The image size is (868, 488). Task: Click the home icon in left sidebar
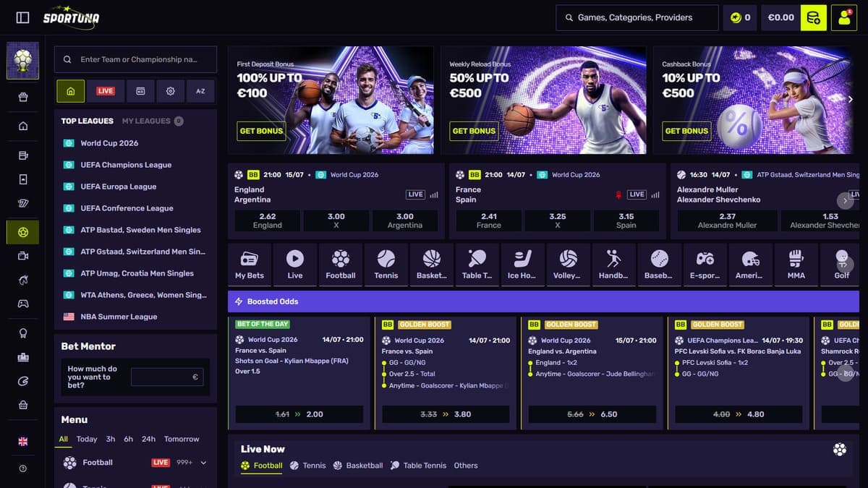pyautogui.click(x=23, y=127)
